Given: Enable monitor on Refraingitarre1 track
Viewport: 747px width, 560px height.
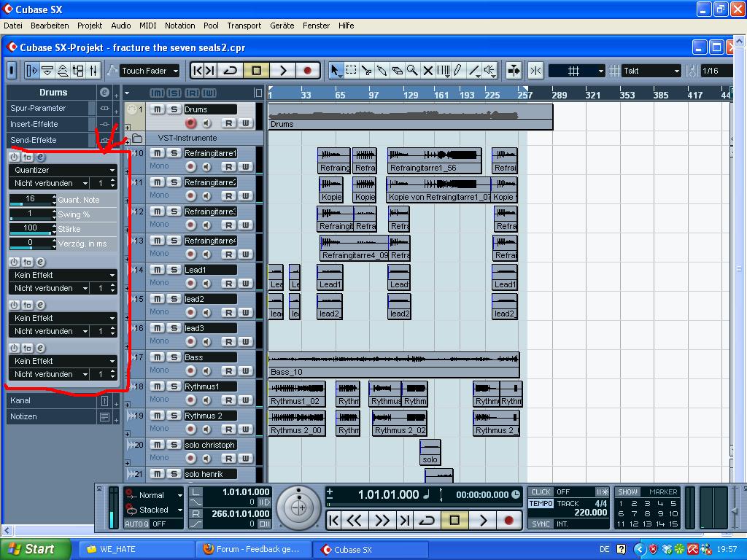Looking at the screenshot, I should click(x=206, y=167).
